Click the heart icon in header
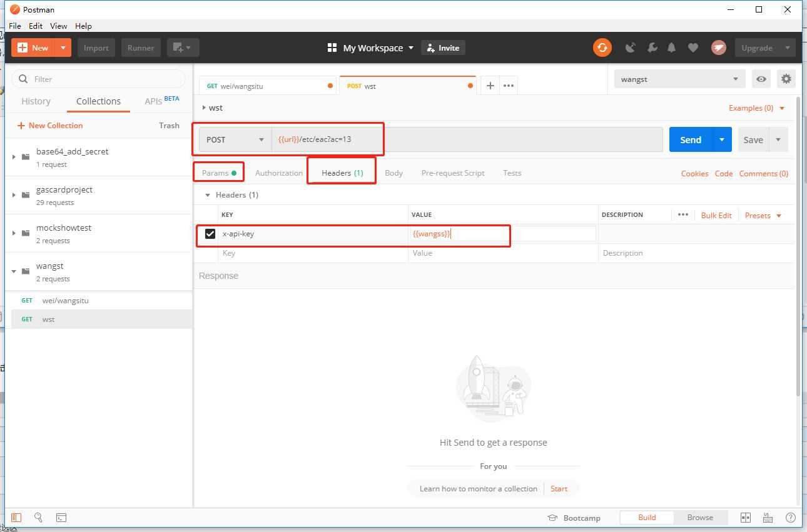Image resolution: width=807 pixels, height=532 pixels. click(x=693, y=48)
